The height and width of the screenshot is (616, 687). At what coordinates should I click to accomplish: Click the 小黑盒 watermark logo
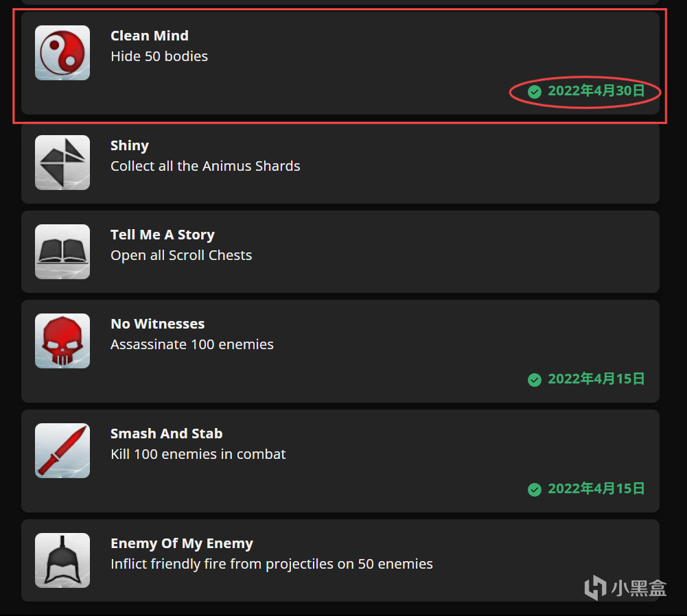[x=625, y=587]
